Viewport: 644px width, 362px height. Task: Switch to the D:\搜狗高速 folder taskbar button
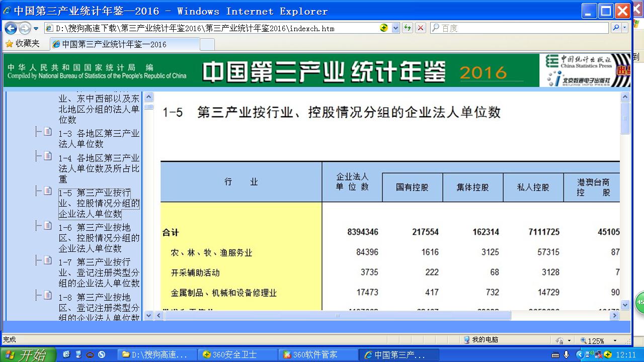(x=156, y=354)
